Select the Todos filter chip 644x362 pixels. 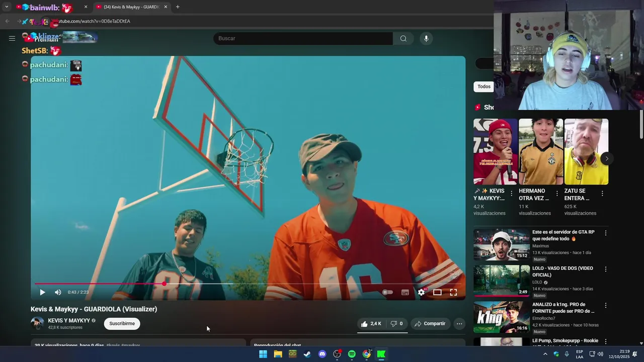(484, 86)
